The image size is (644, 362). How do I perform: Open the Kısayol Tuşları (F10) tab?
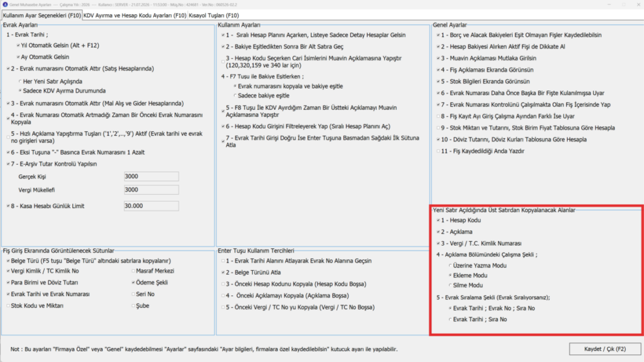[x=214, y=15]
